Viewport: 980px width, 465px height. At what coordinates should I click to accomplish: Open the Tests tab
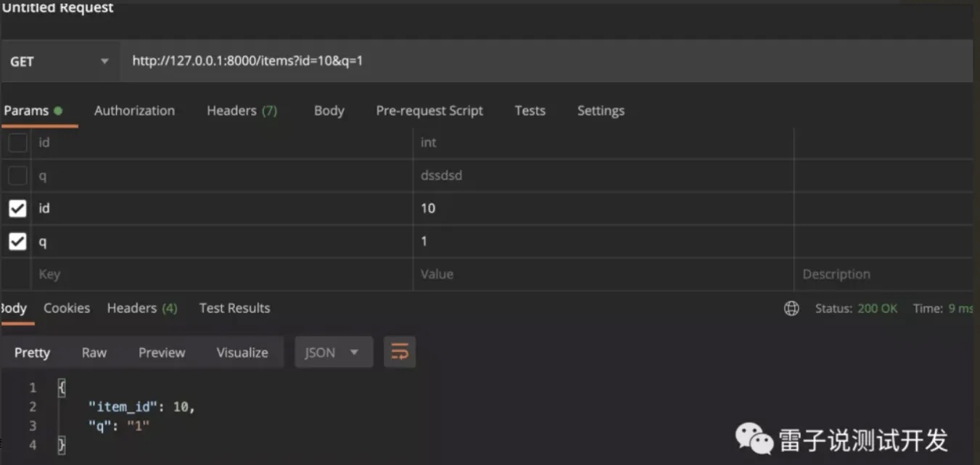pyautogui.click(x=530, y=111)
